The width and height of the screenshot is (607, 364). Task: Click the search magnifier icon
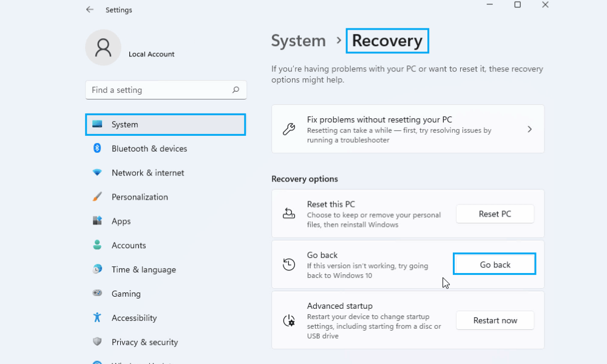coord(236,90)
